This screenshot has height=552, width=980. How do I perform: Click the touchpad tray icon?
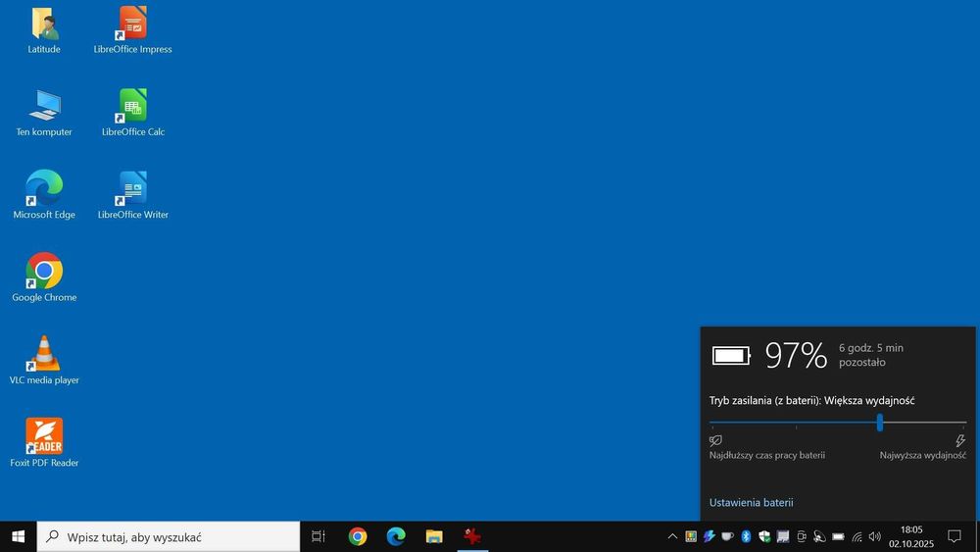pyautogui.click(x=782, y=536)
